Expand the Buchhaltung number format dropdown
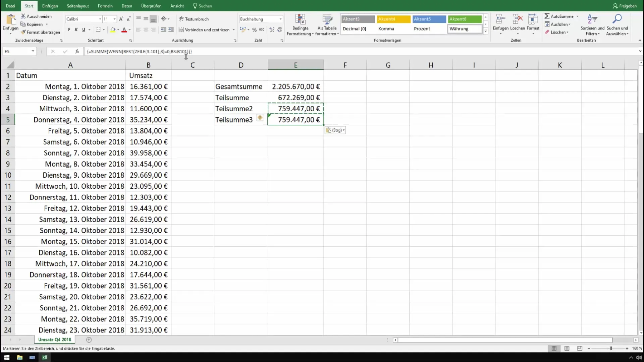This screenshot has height=362, width=644. coord(280,19)
